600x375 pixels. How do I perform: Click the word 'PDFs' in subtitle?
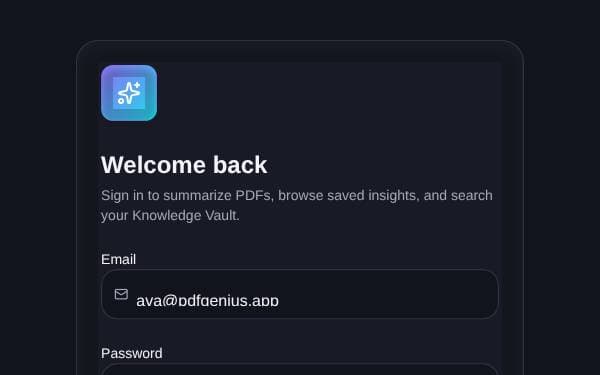253,196
